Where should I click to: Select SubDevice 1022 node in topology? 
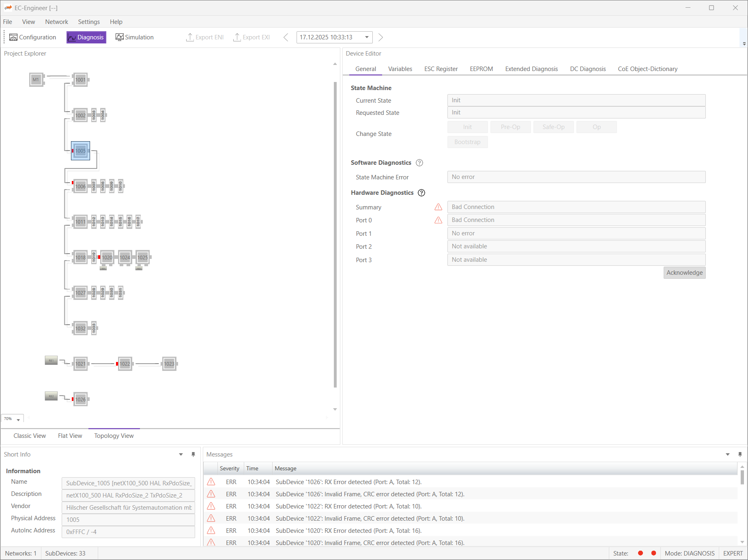pyautogui.click(x=125, y=364)
